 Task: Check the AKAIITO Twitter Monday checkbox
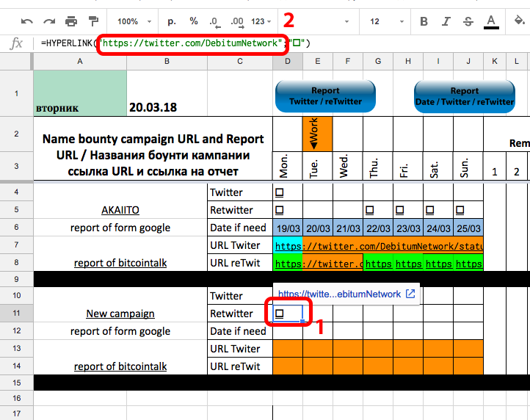point(279,192)
